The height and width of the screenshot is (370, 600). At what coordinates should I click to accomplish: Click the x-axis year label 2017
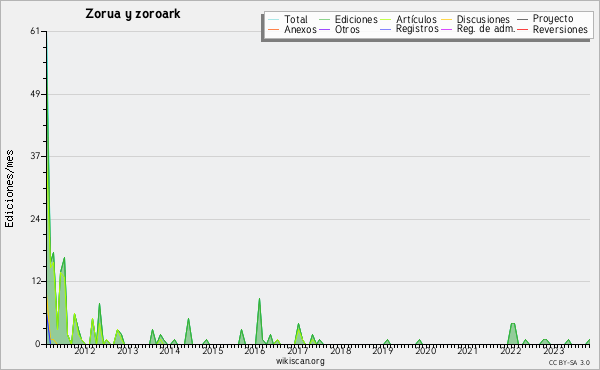[298, 351]
